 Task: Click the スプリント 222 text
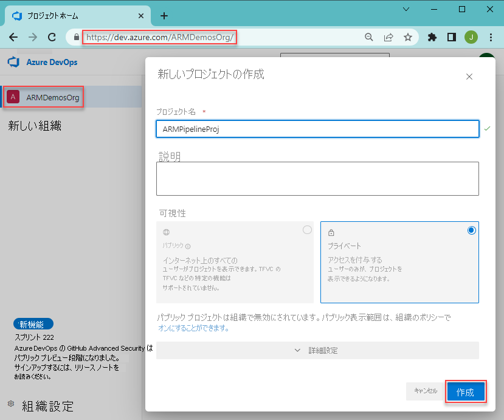[x=35, y=337]
